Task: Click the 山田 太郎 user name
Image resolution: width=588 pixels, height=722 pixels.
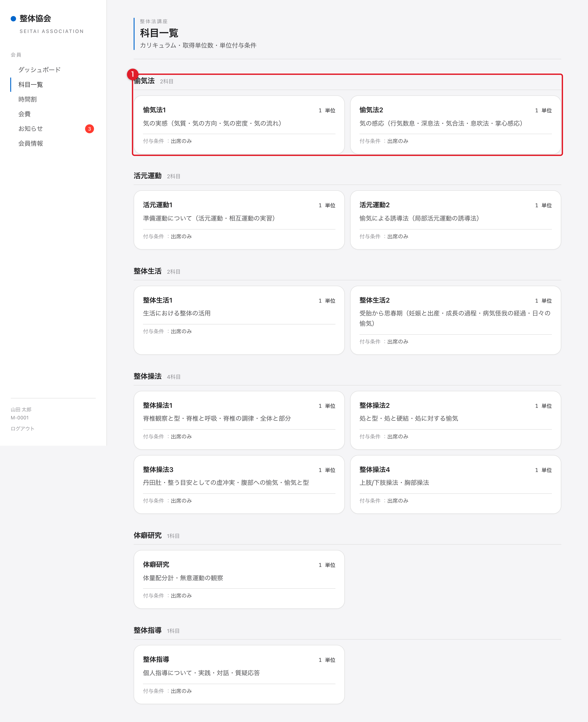Action: [21, 410]
